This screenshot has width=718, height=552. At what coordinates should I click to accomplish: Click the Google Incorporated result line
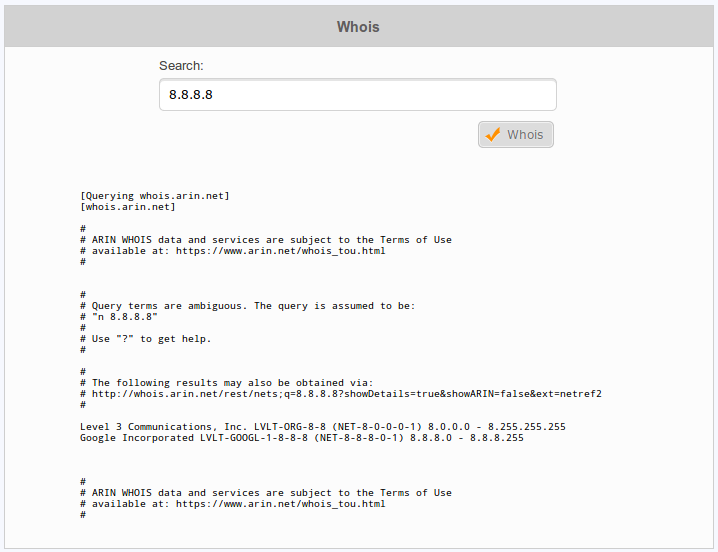click(x=302, y=437)
